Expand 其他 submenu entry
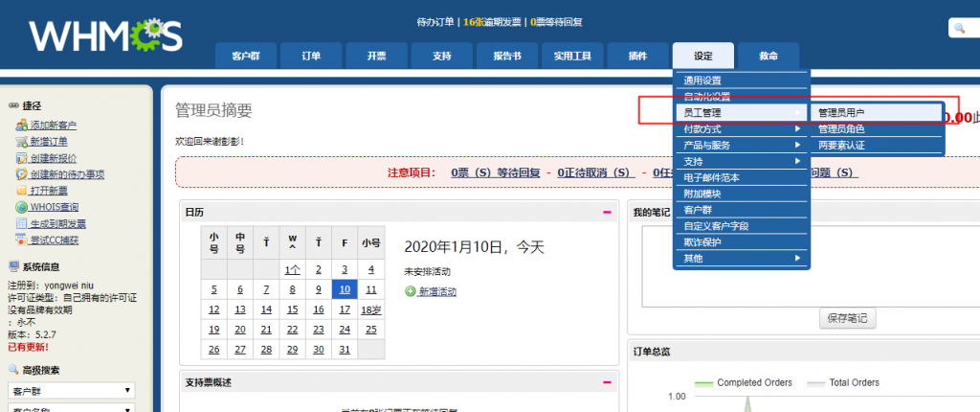 pos(742,258)
